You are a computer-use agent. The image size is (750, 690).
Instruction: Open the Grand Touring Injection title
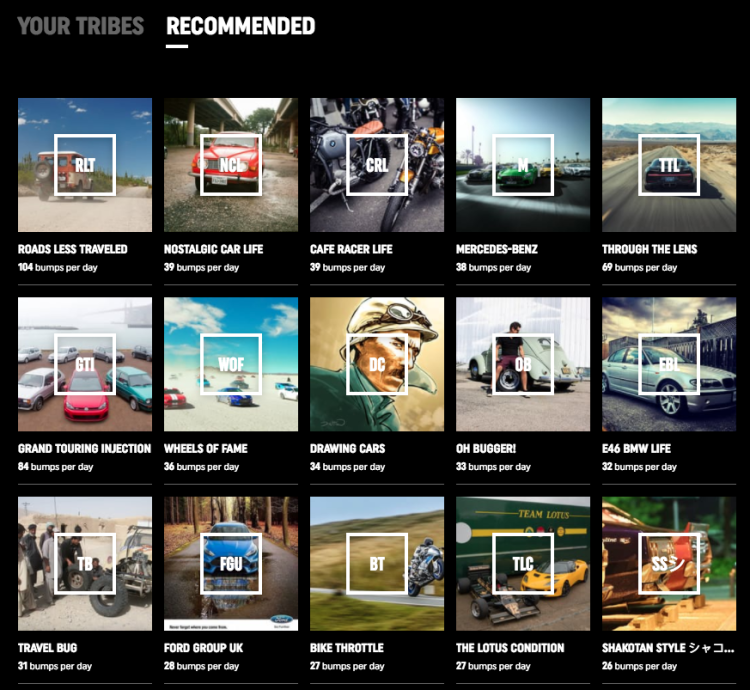84,449
